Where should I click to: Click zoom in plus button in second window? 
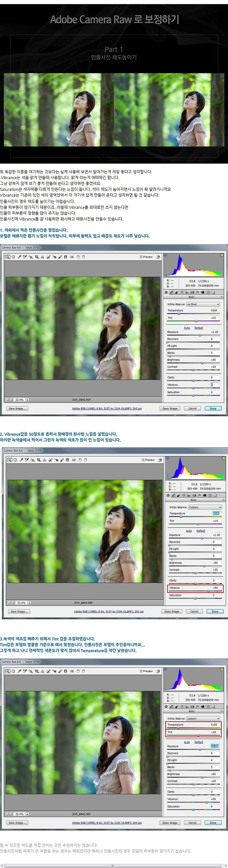click(x=13, y=603)
